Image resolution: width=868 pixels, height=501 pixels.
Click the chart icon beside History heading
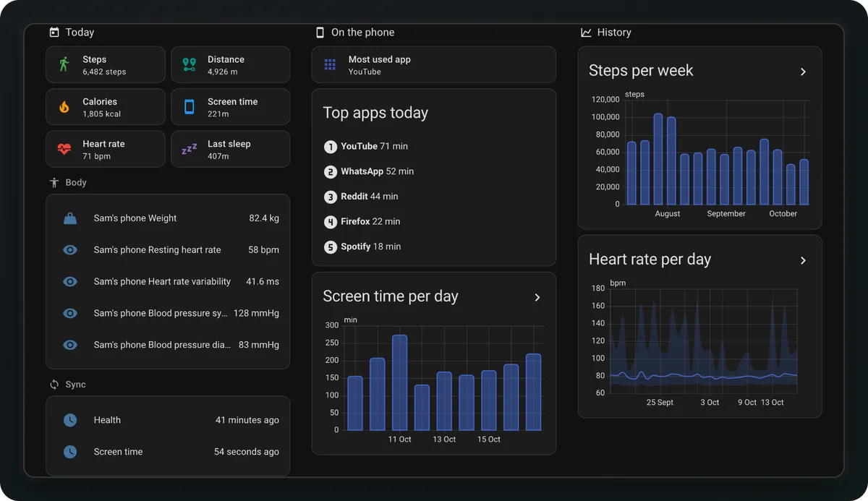(586, 33)
